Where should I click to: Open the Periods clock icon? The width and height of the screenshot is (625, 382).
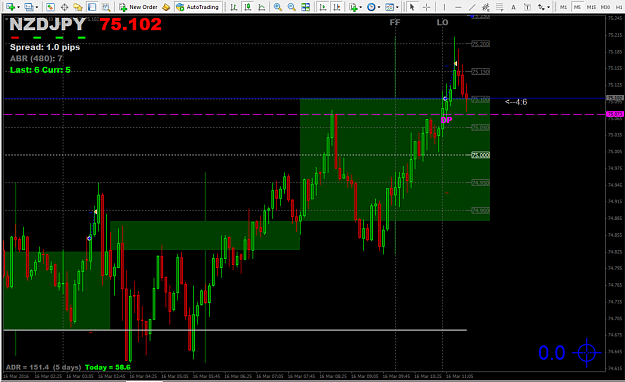tap(371, 7)
